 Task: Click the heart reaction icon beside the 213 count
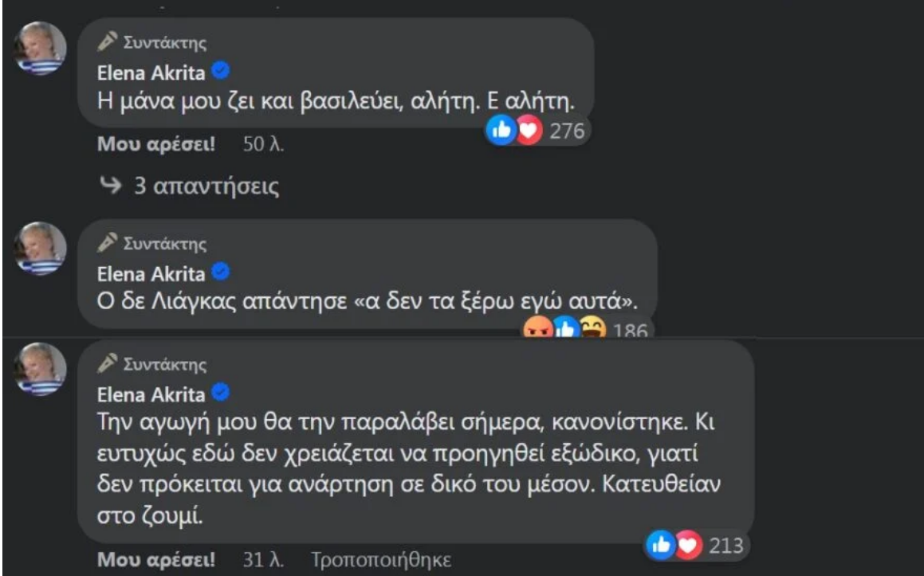[x=685, y=546]
